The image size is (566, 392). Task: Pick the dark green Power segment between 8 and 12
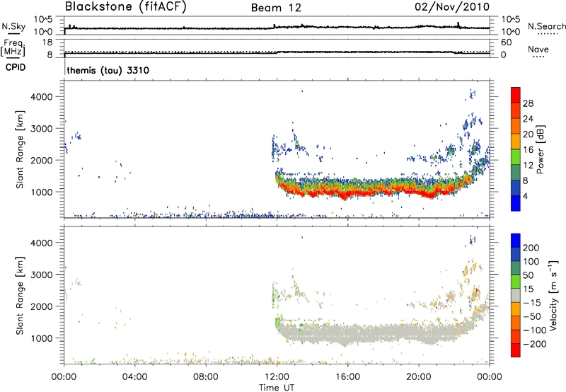(x=516, y=172)
